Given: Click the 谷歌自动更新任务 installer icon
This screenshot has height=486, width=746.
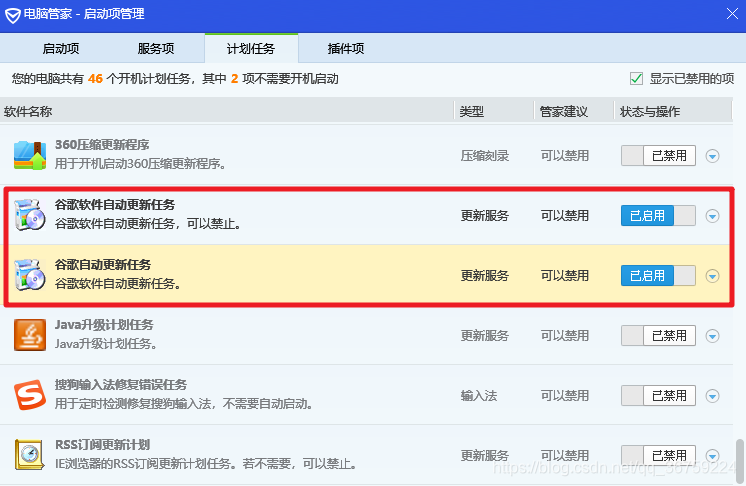Looking at the screenshot, I should pos(30,275).
